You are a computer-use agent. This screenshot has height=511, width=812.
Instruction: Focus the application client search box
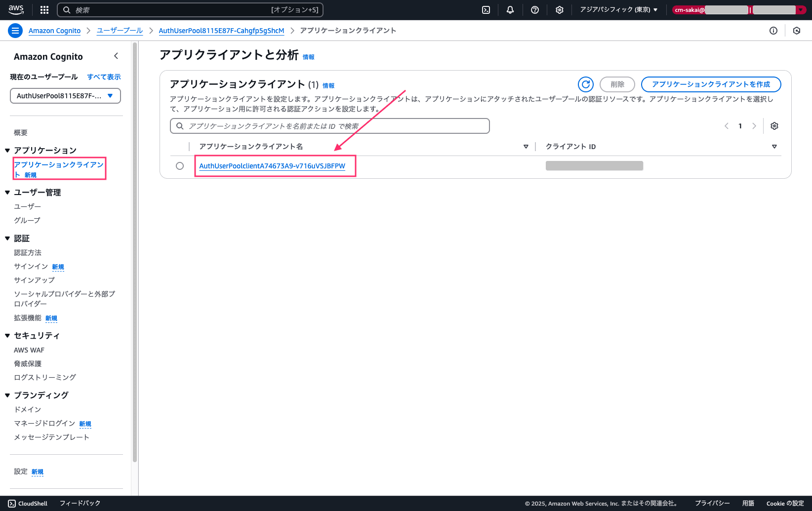click(330, 126)
